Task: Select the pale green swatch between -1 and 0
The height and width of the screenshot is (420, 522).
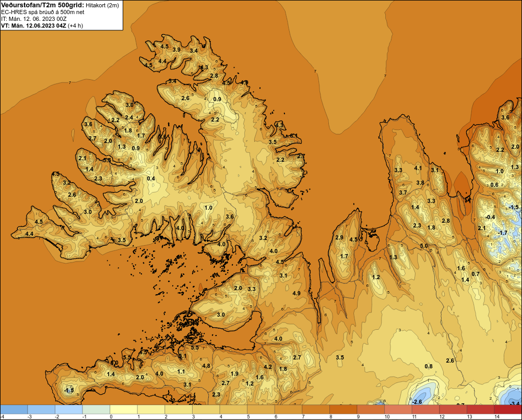Action: tap(96, 410)
